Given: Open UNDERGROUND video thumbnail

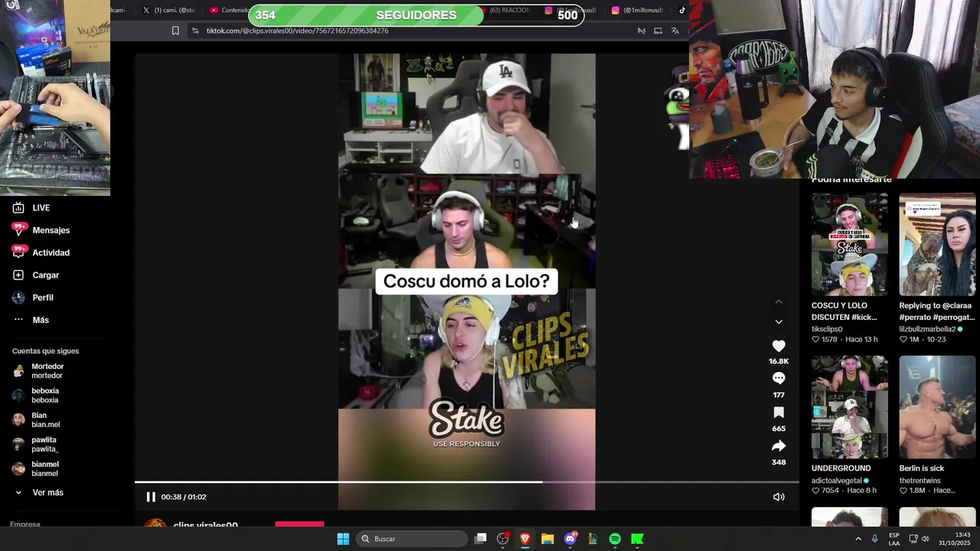Looking at the screenshot, I should pos(850,407).
